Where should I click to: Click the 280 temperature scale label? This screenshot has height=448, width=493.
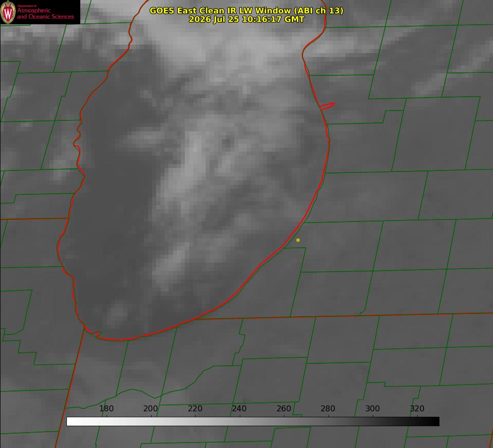tap(328, 408)
